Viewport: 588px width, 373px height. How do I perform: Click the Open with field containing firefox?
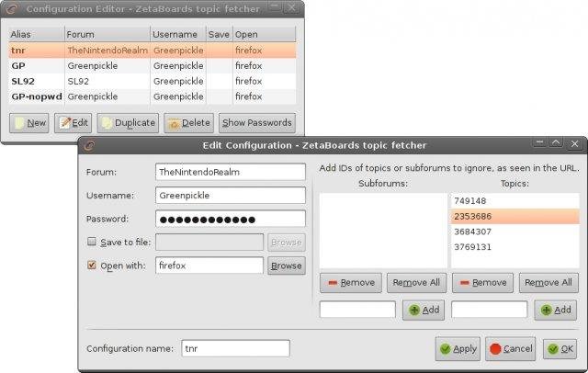pyautogui.click(x=209, y=266)
